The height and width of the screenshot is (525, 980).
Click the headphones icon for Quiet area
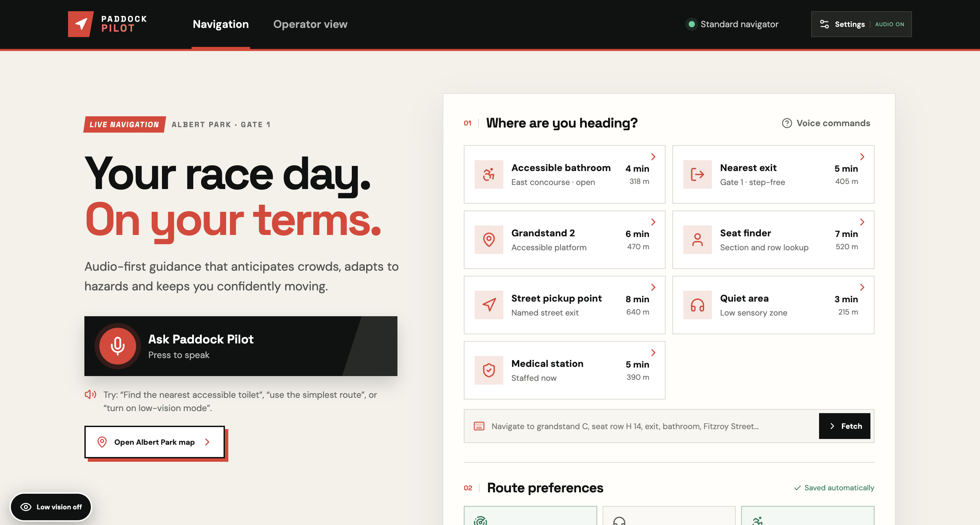click(x=697, y=305)
